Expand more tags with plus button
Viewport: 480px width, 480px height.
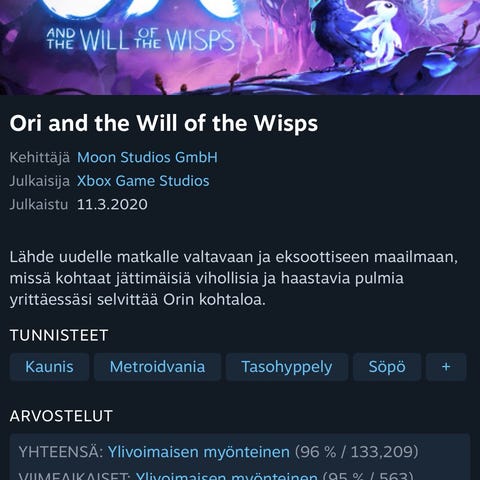(x=446, y=367)
